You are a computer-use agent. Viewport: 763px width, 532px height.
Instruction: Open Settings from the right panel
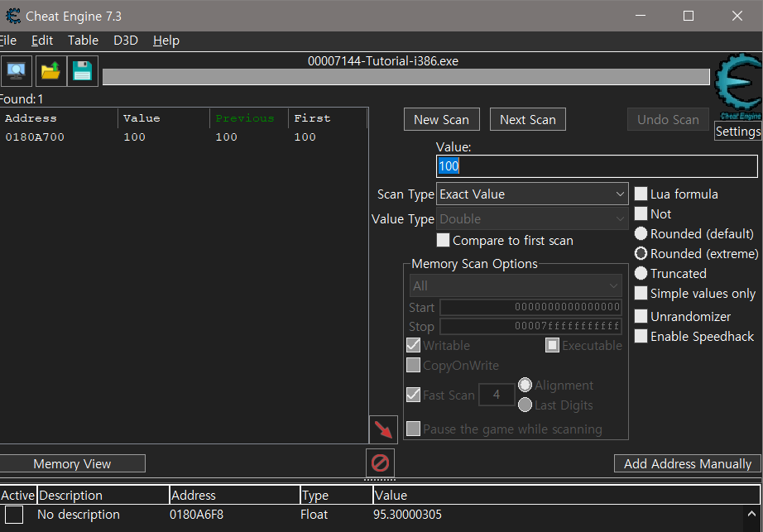point(737,131)
